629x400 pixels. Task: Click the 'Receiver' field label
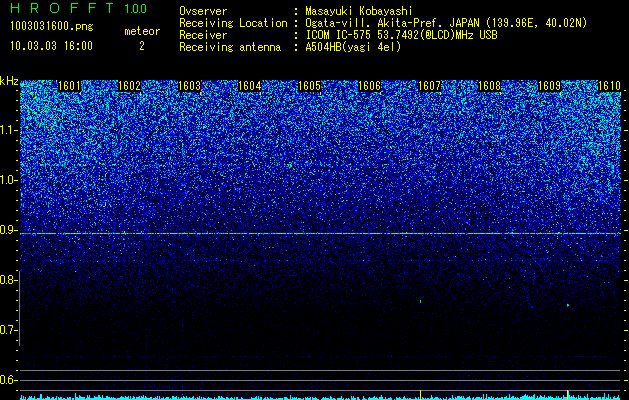(203, 35)
